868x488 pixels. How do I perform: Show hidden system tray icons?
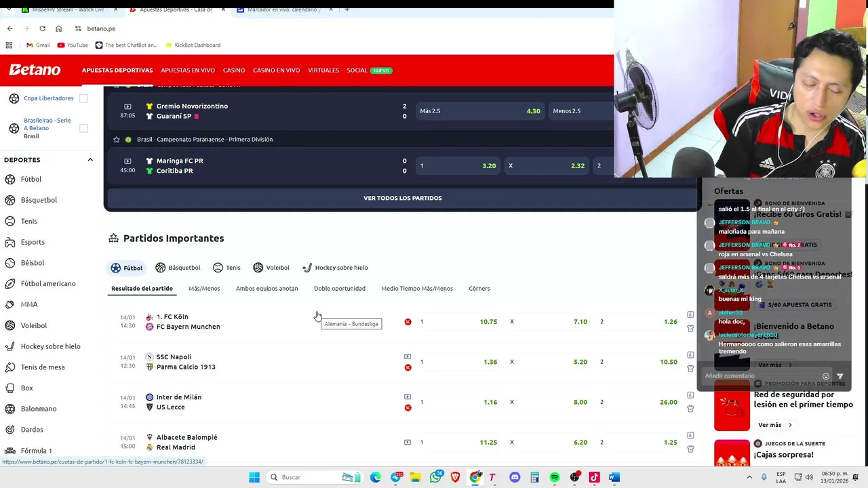coord(750,477)
